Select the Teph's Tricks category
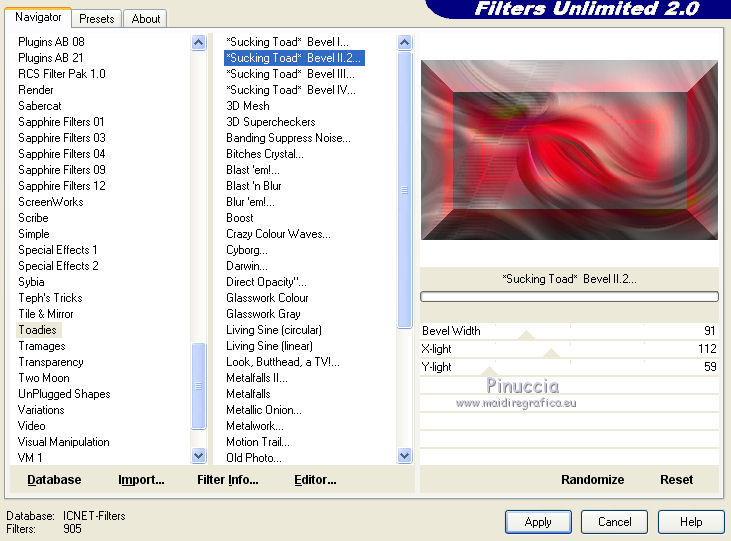 pyautogui.click(x=50, y=298)
